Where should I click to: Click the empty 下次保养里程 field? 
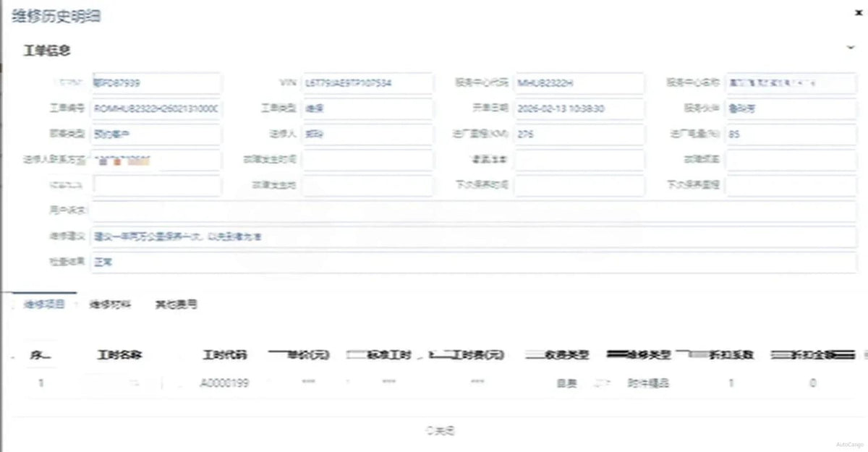[791, 186]
